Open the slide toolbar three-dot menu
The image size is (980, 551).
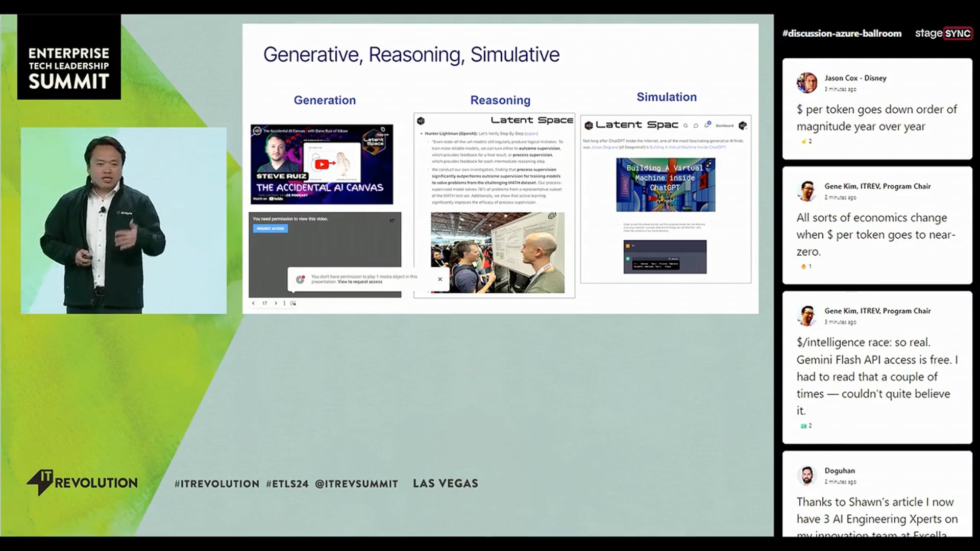284,303
